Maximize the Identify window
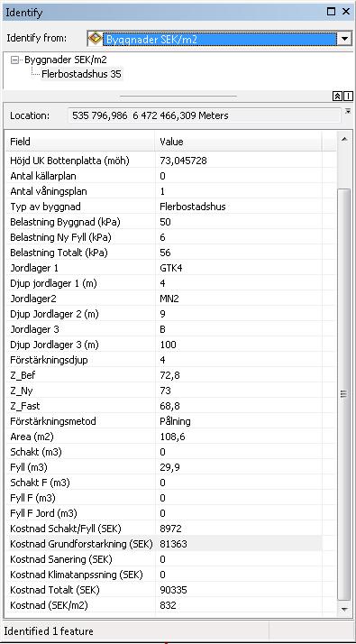Image resolution: width=356 pixels, height=644 pixels. (331, 12)
